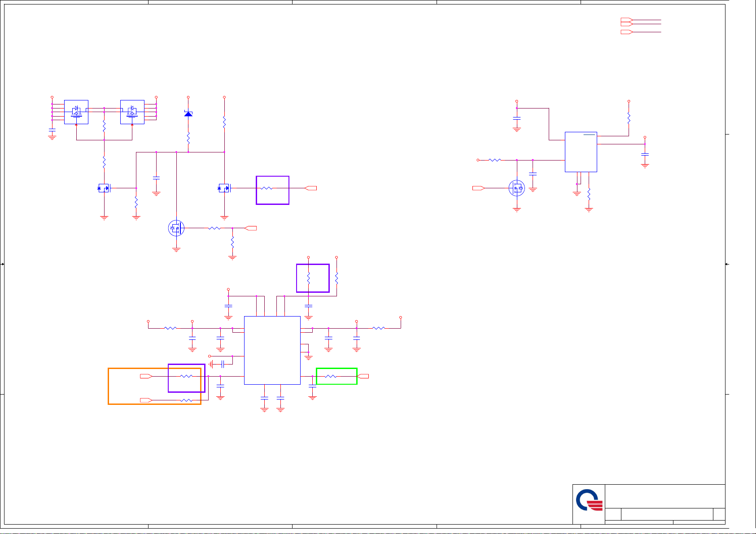The height and width of the screenshot is (534, 756).
Task: Click off-page port feeding circular MOSFET gate resistor
Action: pos(250,228)
